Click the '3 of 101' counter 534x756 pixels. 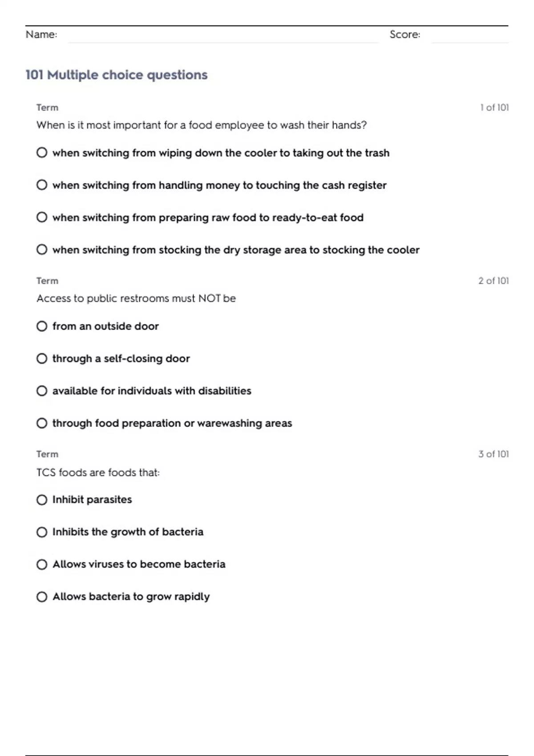(x=494, y=454)
